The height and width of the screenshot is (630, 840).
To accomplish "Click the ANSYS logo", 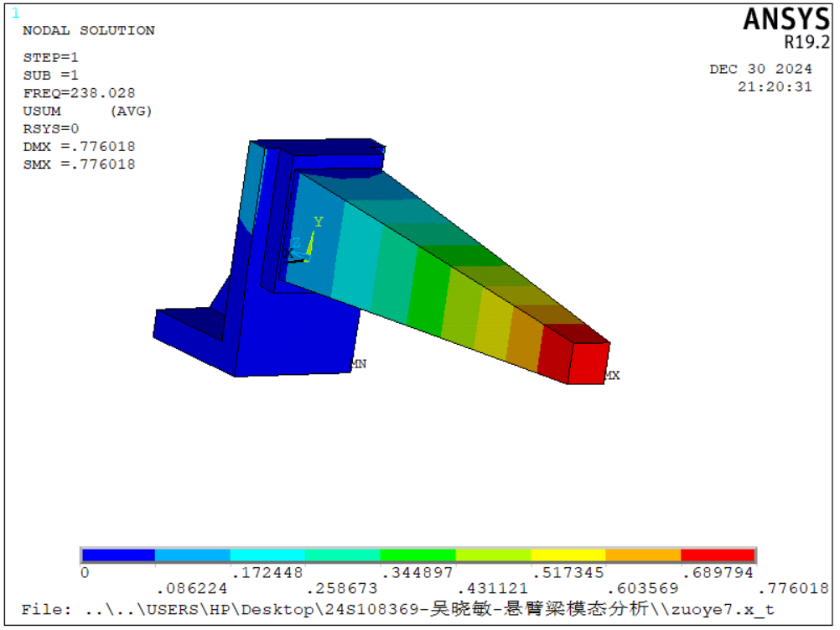I will click(x=786, y=20).
